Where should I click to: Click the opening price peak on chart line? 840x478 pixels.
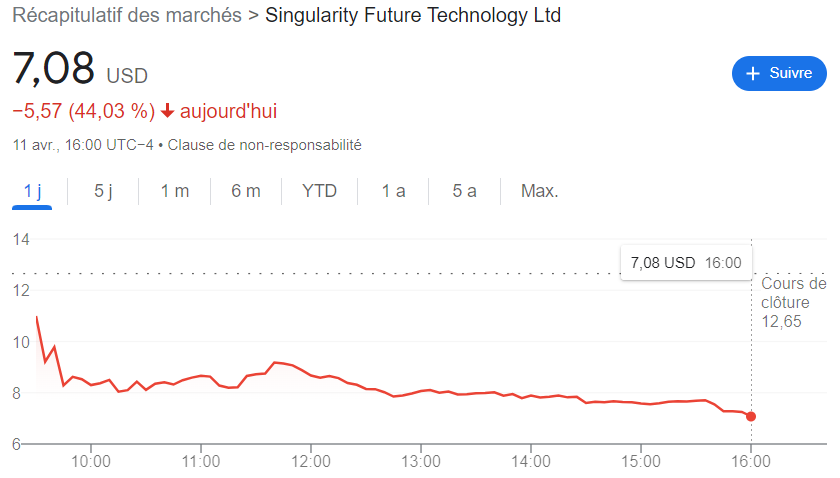[x=37, y=317]
